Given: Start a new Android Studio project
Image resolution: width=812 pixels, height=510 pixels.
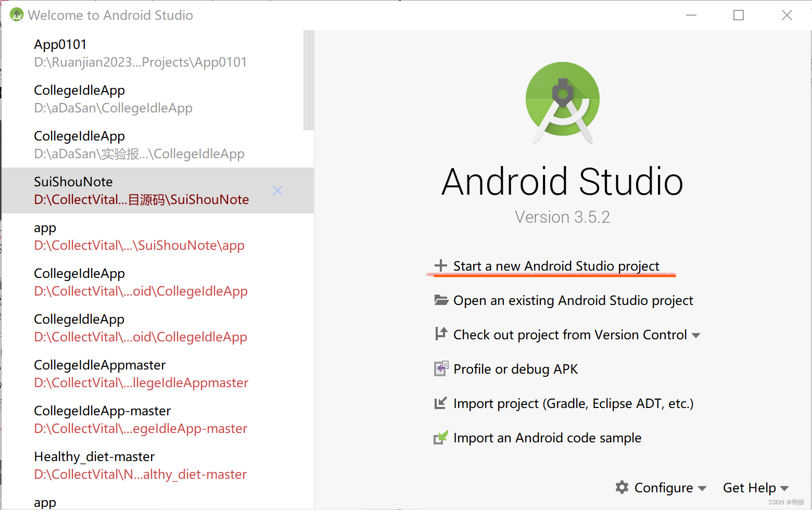Looking at the screenshot, I should 556,265.
